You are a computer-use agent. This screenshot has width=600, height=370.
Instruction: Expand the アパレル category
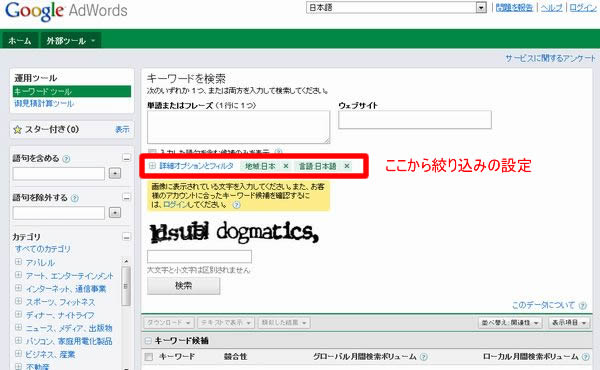click(x=18, y=262)
